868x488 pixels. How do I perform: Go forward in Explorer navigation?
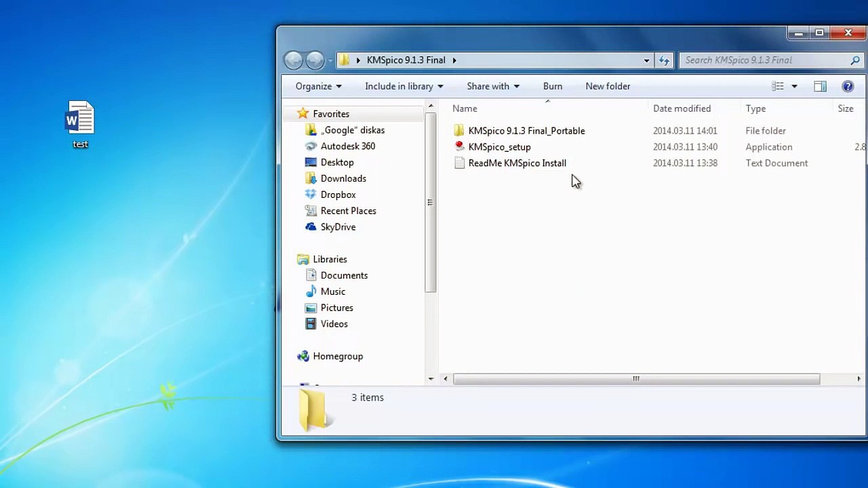pyautogui.click(x=315, y=60)
